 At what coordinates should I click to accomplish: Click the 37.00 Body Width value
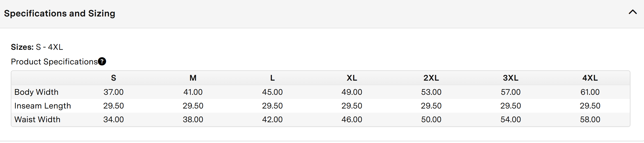(113, 92)
